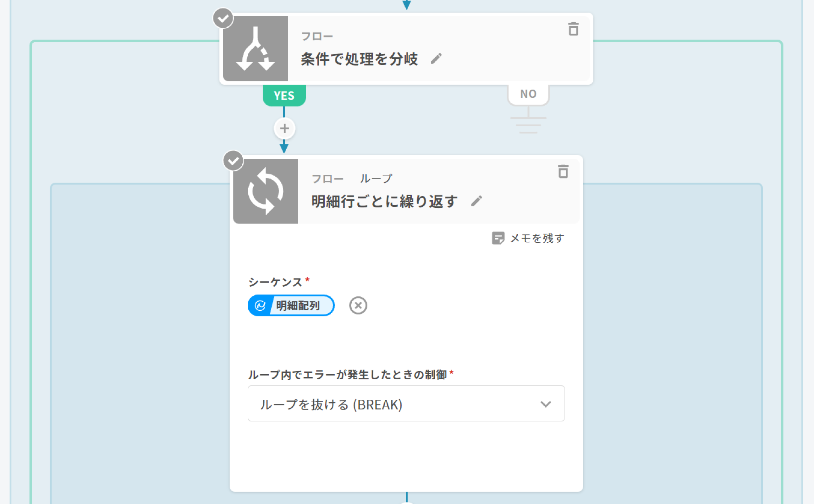Click the メモを残す link
814x504 pixels.
[x=537, y=238]
